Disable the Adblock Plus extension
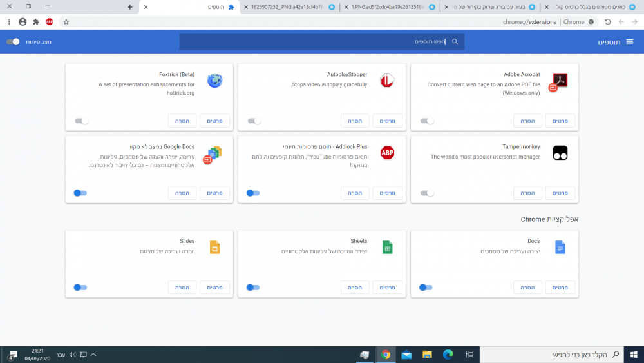Viewport: 644px width, 363px height. pyautogui.click(x=253, y=193)
